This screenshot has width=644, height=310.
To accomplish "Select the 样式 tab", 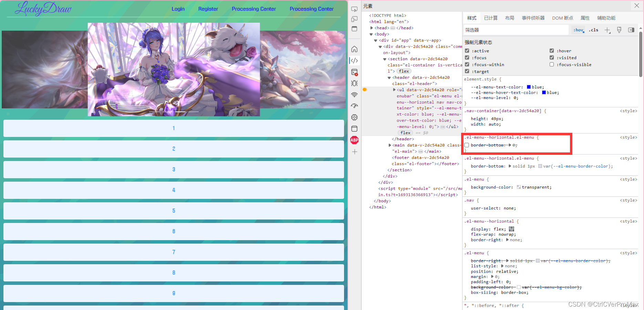I will click(472, 18).
